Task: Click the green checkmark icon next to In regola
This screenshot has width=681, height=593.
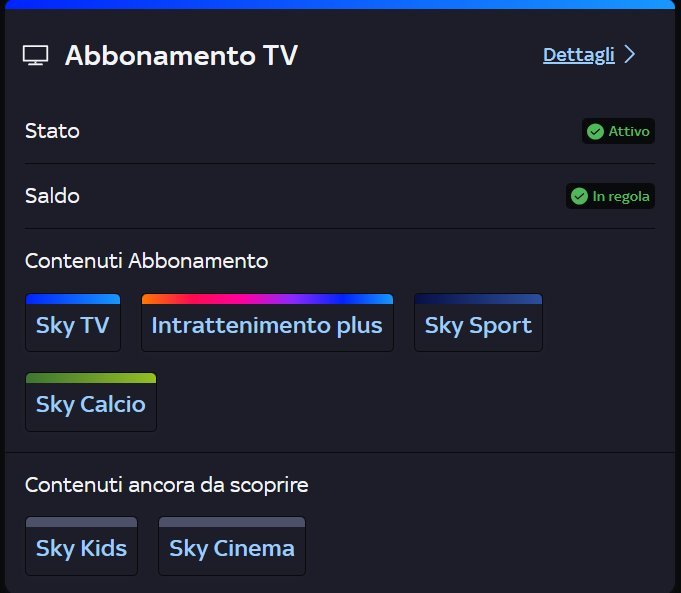Action: coord(579,197)
